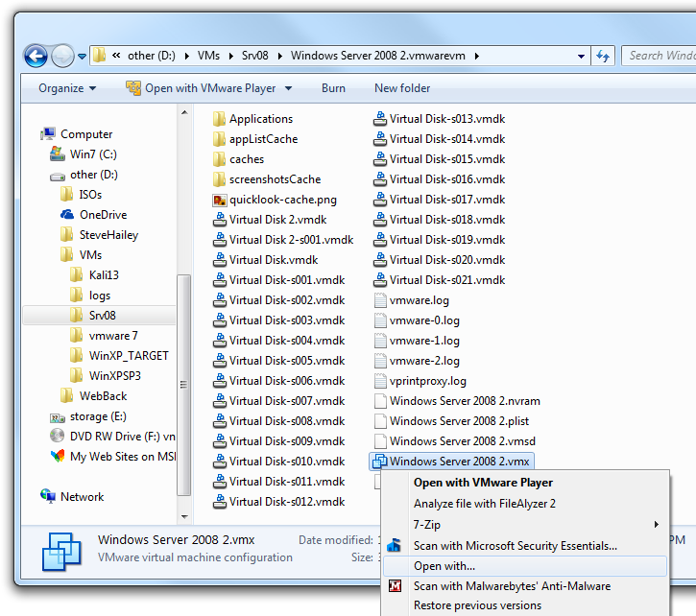Select the logs folder in tree
The width and height of the screenshot is (696, 616).
77,296
